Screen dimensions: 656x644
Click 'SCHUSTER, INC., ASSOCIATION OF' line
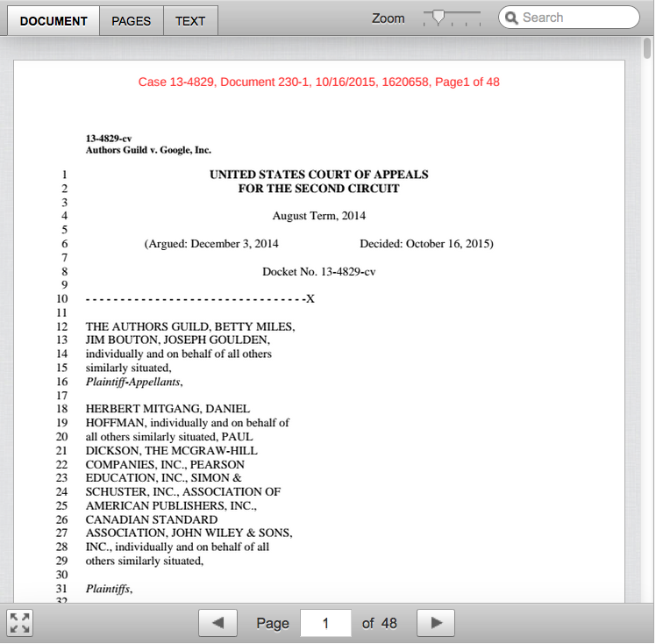(x=183, y=491)
